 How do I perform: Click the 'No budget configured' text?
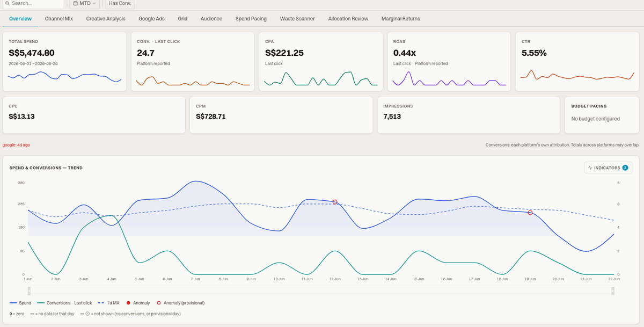[596, 119]
